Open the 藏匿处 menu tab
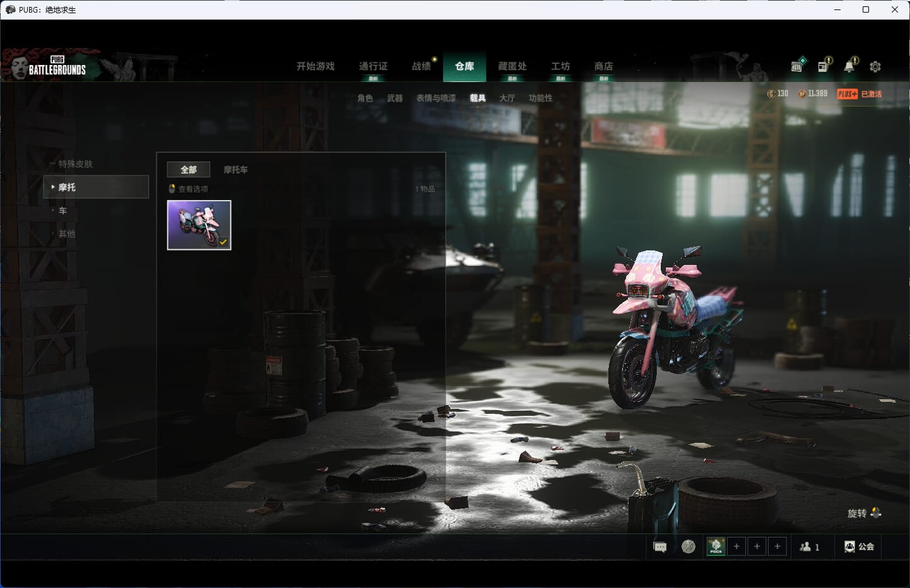This screenshot has width=910, height=588. (x=512, y=66)
